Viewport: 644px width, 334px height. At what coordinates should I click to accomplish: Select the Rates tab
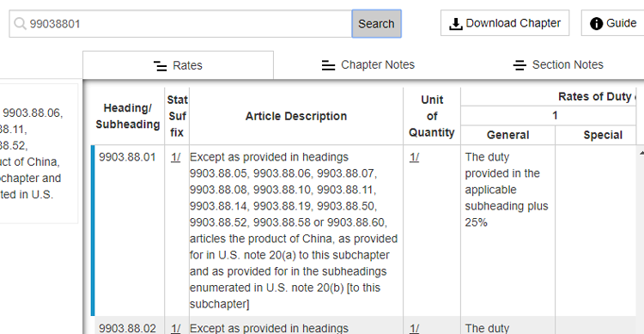tap(179, 65)
